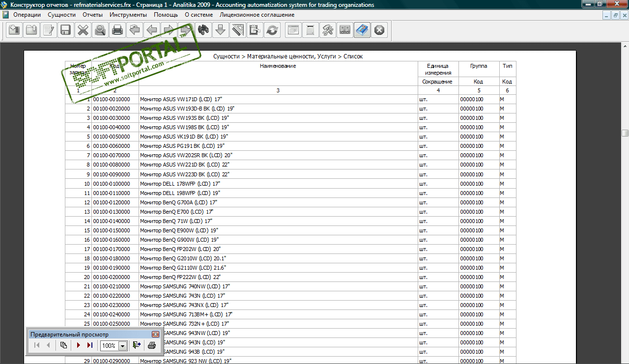Click the left arrow toolbar icon
629x364 pixels.
pyautogui.click(x=151, y=30)
